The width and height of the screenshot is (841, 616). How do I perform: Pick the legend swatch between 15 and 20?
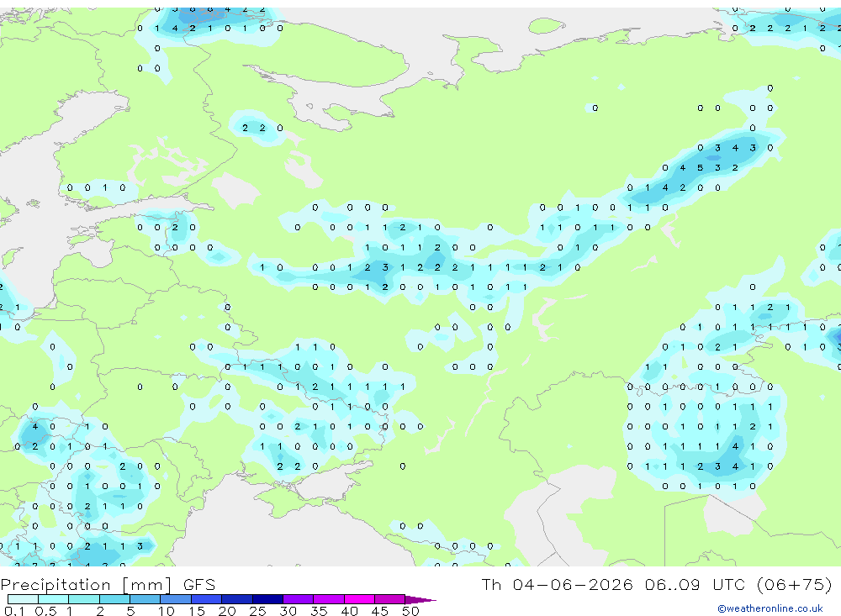[x=207, y=599]
